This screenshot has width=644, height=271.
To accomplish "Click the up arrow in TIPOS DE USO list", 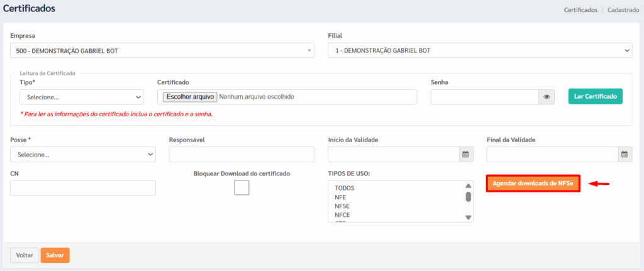I will 468,185.
